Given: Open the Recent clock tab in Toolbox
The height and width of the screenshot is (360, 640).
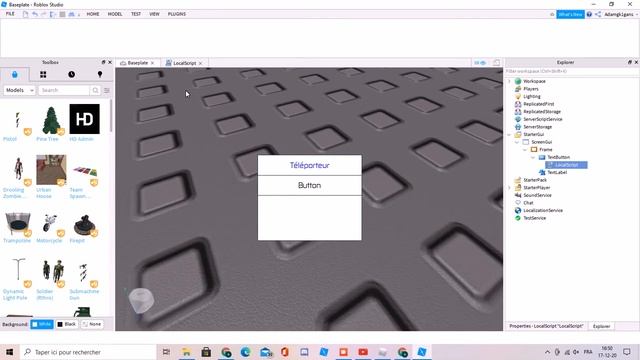Looking at the screenshot, I should [71, 74].
